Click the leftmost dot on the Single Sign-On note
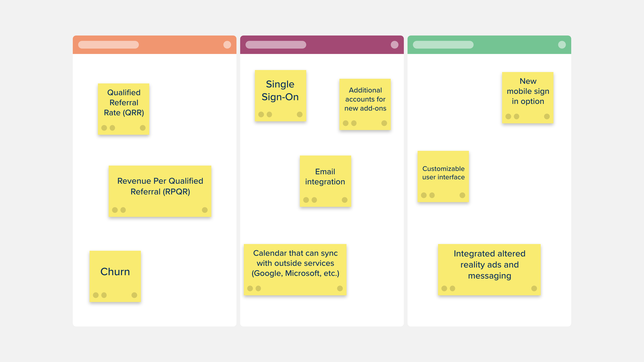Screen dimensions: 644x362 tap(261, 114)
